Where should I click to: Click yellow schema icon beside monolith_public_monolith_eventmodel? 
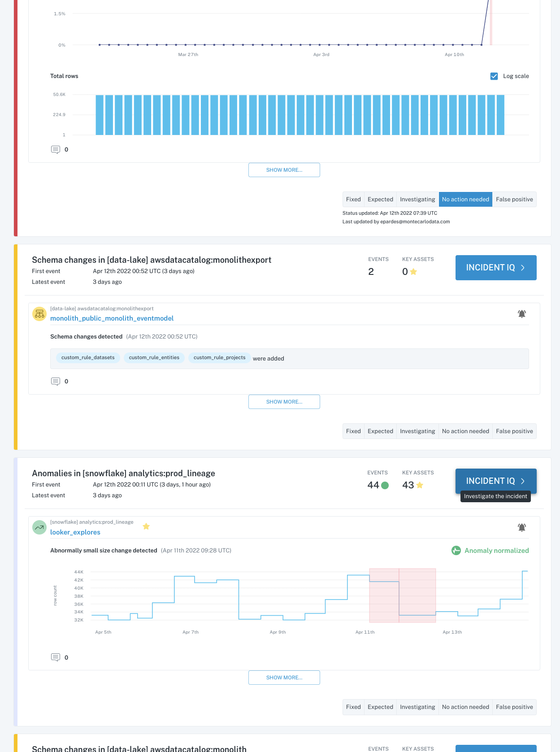coord(39,313)
